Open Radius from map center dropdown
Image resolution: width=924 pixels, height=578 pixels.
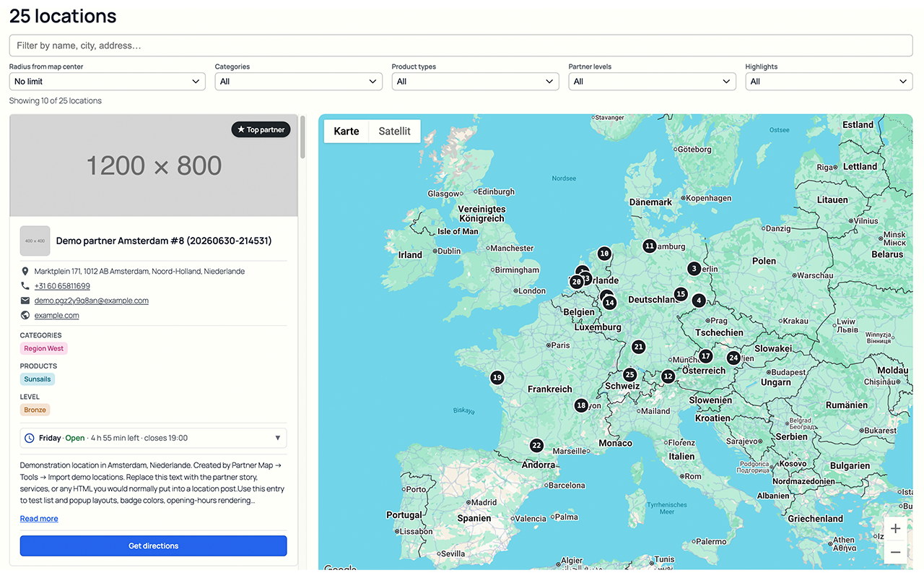click(108, 82)
